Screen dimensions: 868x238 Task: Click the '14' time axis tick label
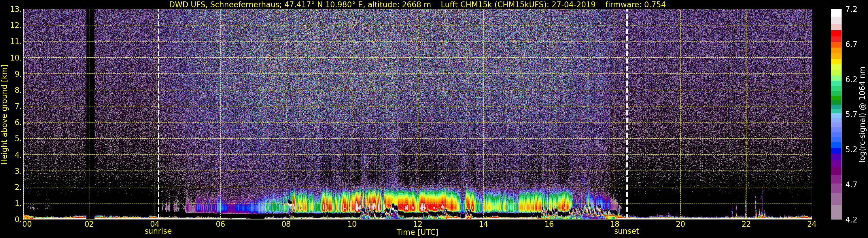tap(483, 224)
